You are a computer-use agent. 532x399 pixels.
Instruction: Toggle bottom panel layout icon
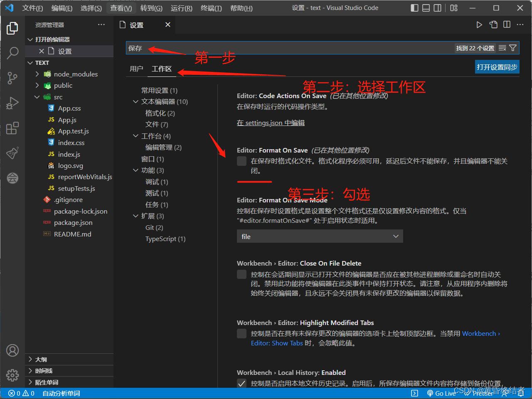[x=426, y=8]
